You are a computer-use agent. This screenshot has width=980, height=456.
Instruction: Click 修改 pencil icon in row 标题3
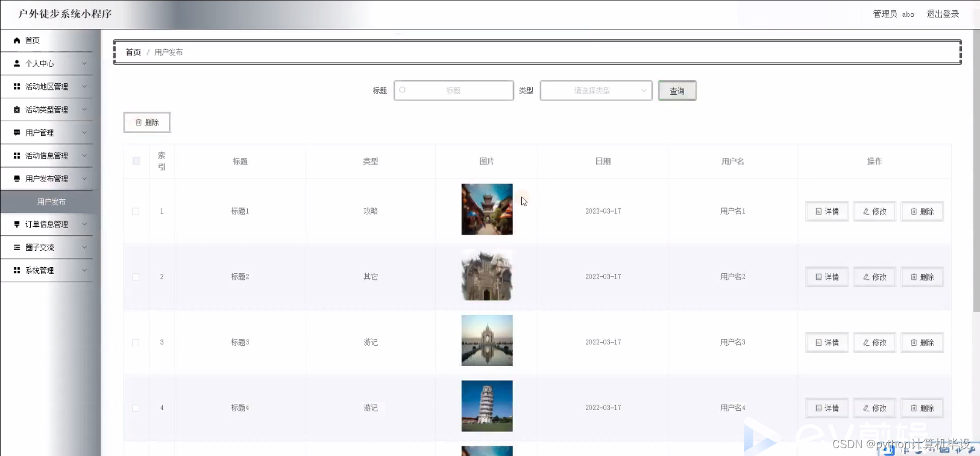pyautogui.click(x=866, y=343)
